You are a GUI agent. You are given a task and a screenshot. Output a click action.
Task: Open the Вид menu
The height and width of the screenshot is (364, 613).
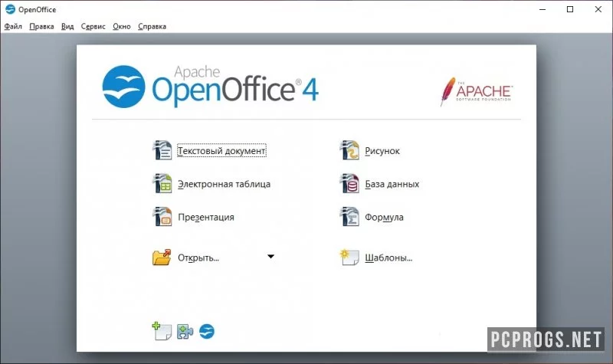pyautogui.click(x=67, y=26)
